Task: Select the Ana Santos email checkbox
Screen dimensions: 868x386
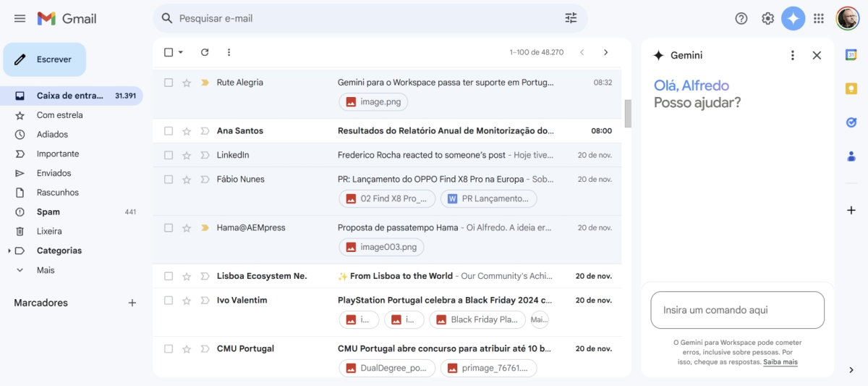Action: tap(169, 131)
